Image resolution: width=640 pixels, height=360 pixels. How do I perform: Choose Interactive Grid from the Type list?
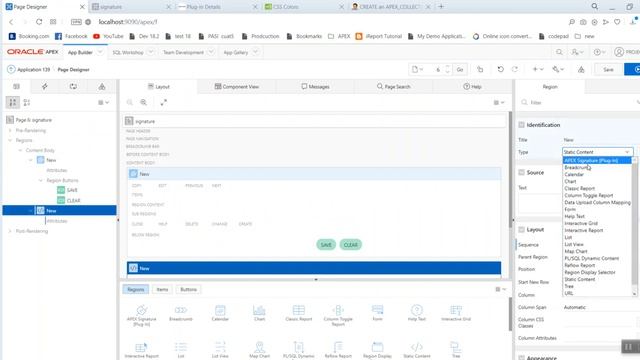tap(581, 223)
